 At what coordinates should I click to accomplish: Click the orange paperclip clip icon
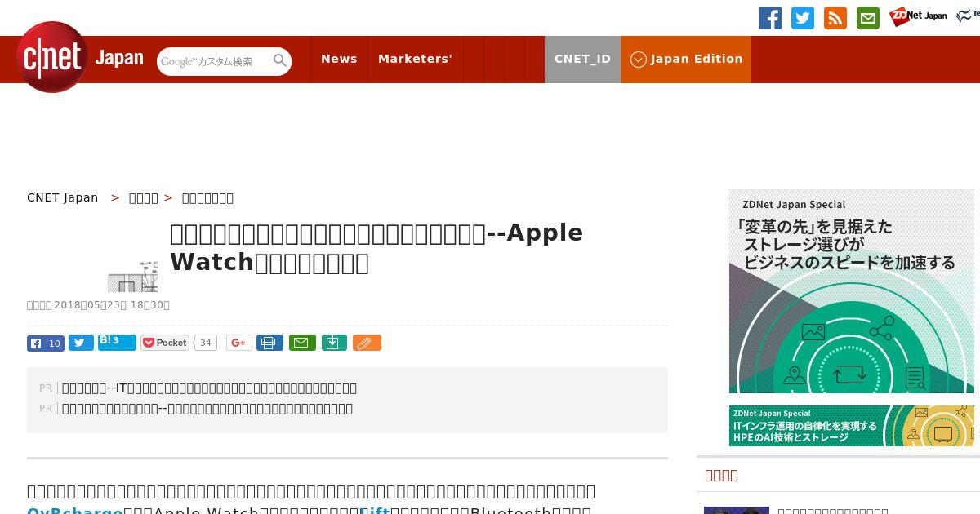pos(367,343)
